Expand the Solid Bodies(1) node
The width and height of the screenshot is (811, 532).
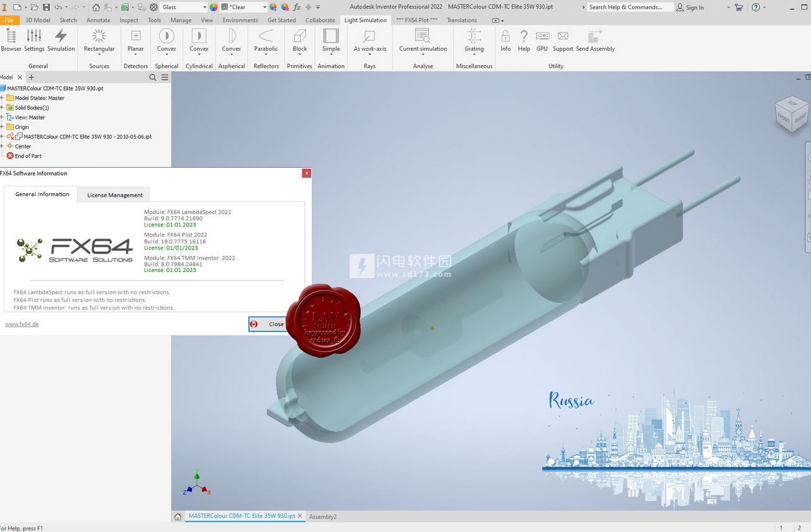point(2,107)
